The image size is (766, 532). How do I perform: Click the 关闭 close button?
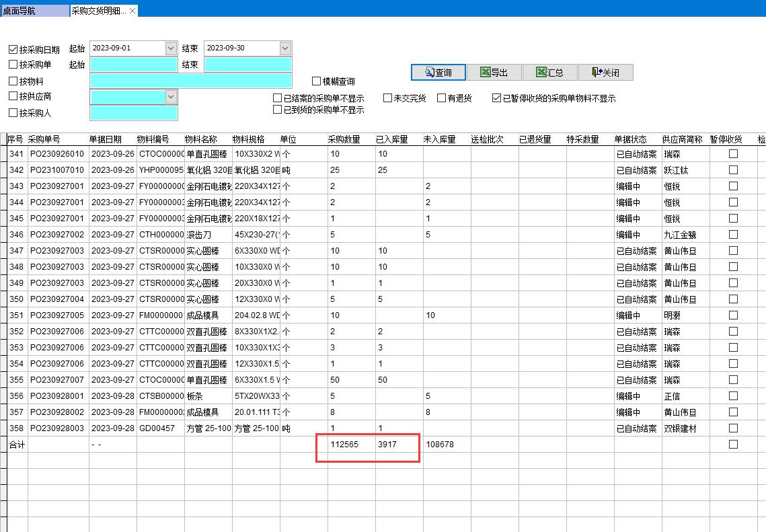click(x=605, y=73)
